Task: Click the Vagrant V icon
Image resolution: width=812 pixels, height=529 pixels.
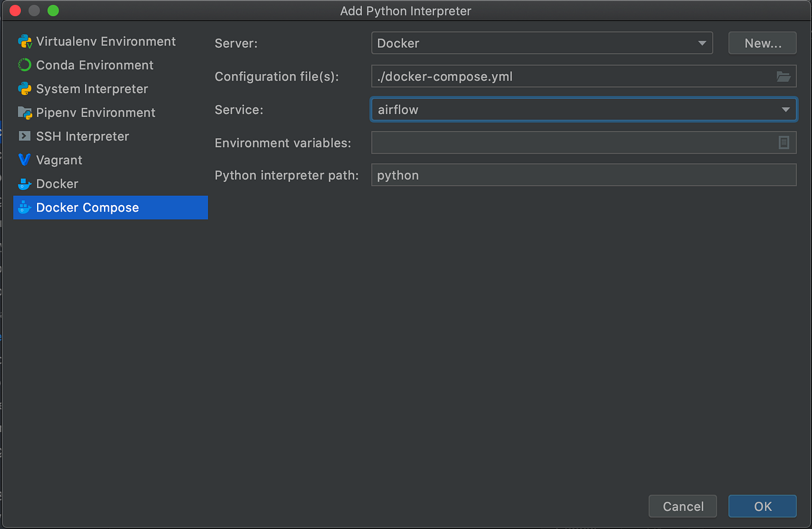Action: point(25,160)
